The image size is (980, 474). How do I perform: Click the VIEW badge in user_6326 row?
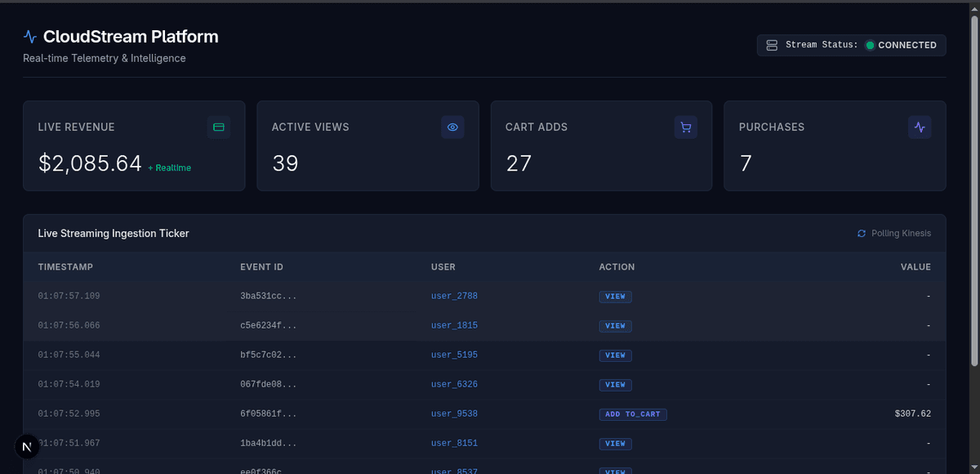[615, 385]
